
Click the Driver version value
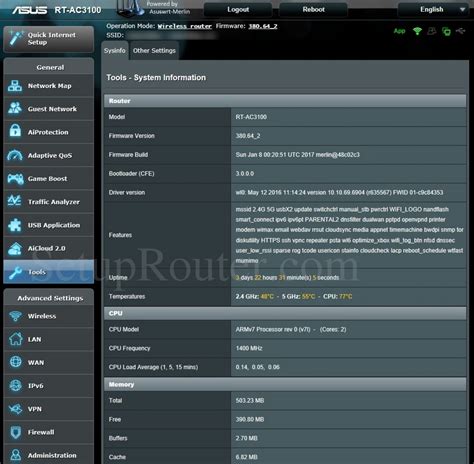[339, 192]
